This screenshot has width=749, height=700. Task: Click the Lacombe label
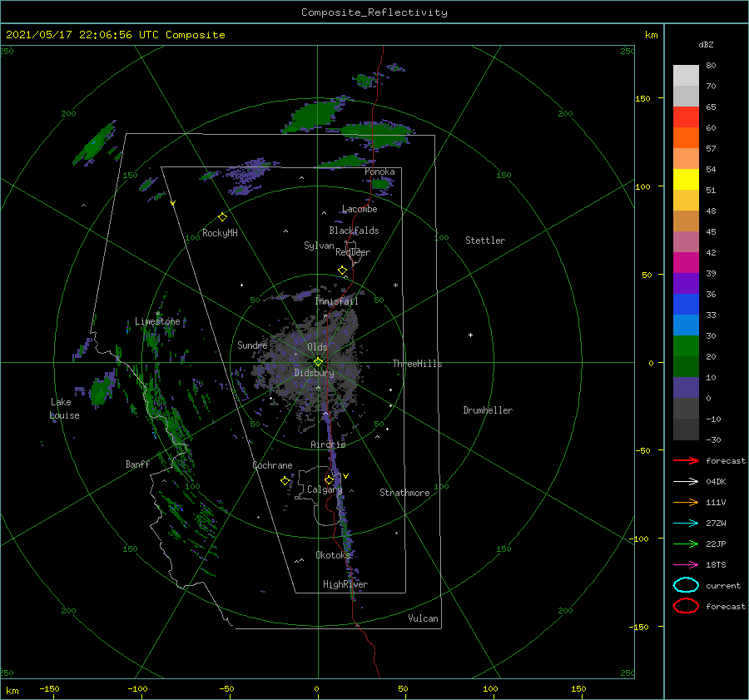pos(360,209)
